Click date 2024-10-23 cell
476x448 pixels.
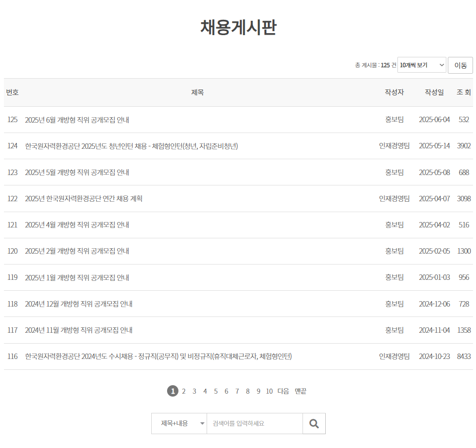coord(434,357)
